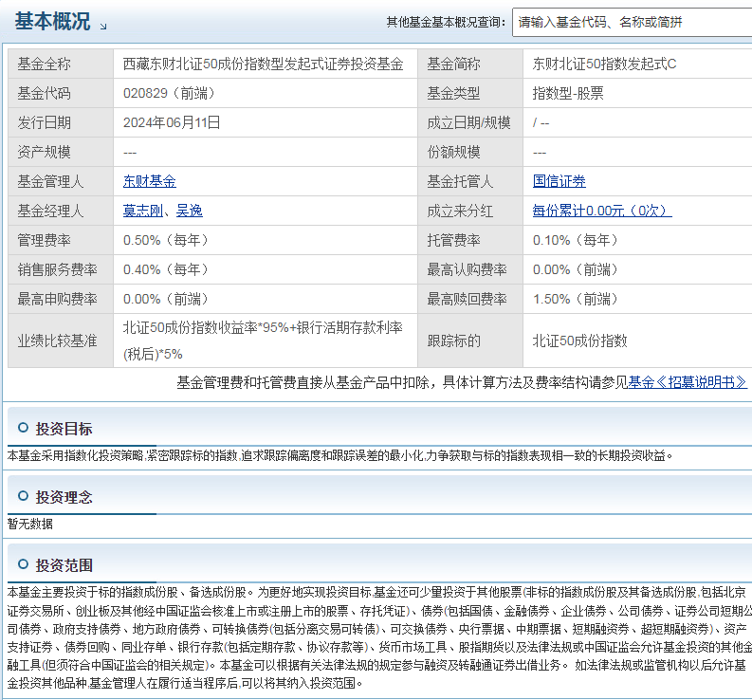Click the 发行日期 label cell
752x700 pixels.
point(61,122)
